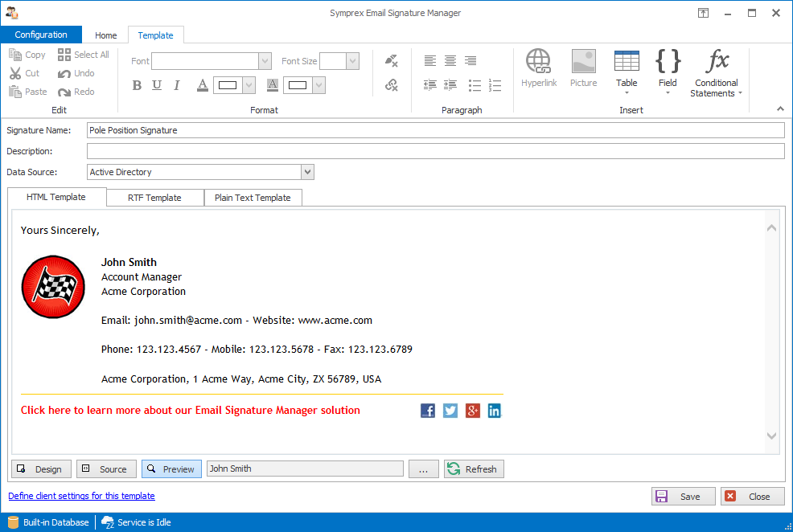Open Define client settings for this template
The width and height of the screenshot is (793, 532).
[81, 496]
